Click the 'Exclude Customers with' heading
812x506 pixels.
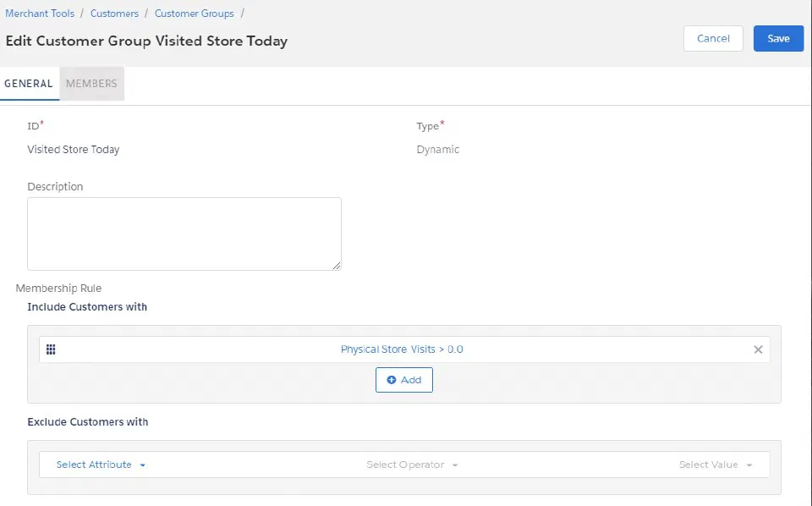[87, 422]
